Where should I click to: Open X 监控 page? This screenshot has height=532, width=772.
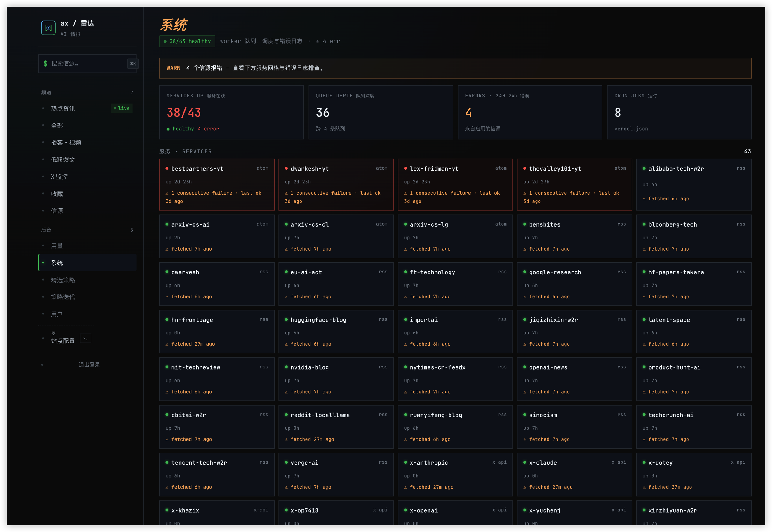(87, 177)
